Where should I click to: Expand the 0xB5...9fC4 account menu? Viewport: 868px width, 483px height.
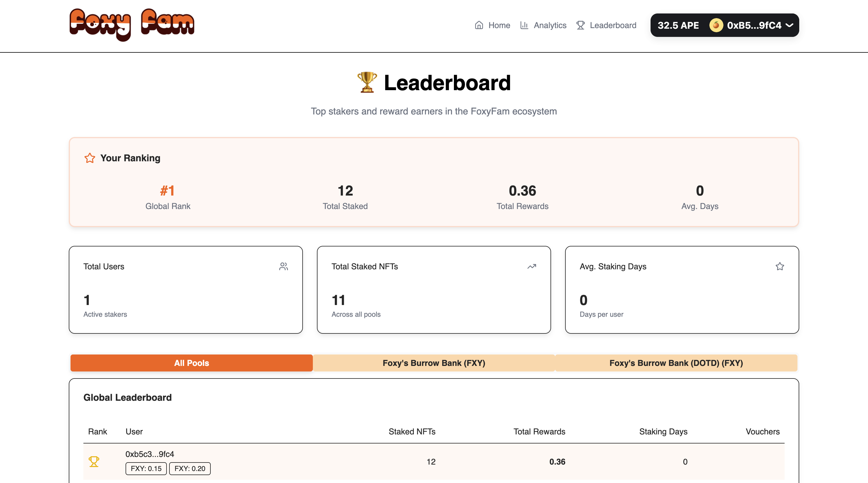754,25
